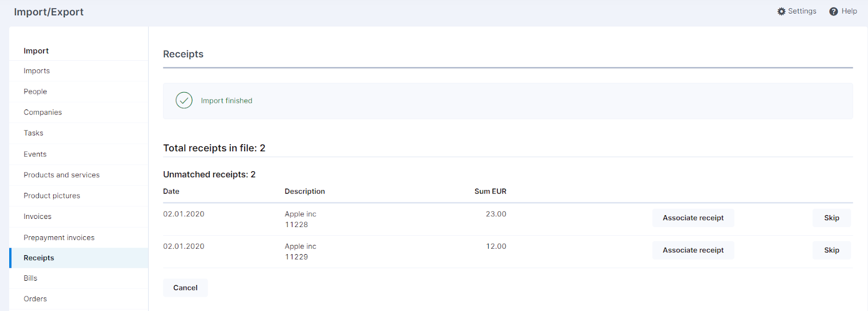Associate receipt 11228 for 23.00
The image size is (868, 311).
click(x=693, y=218)
